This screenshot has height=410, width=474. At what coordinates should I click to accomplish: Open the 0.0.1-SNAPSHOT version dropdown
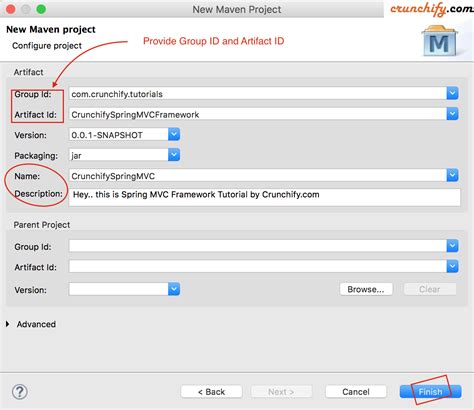[174, 134]
